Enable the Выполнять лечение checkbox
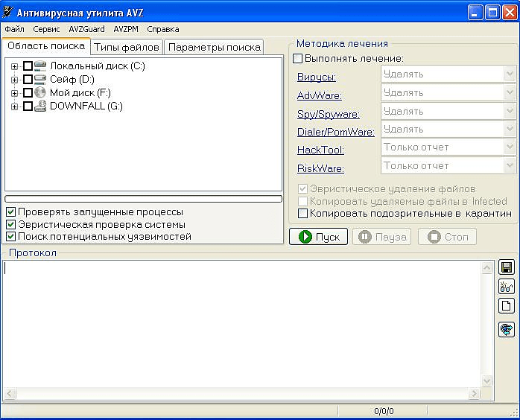This screenshot has width=520, height=420. coord(298,58)
